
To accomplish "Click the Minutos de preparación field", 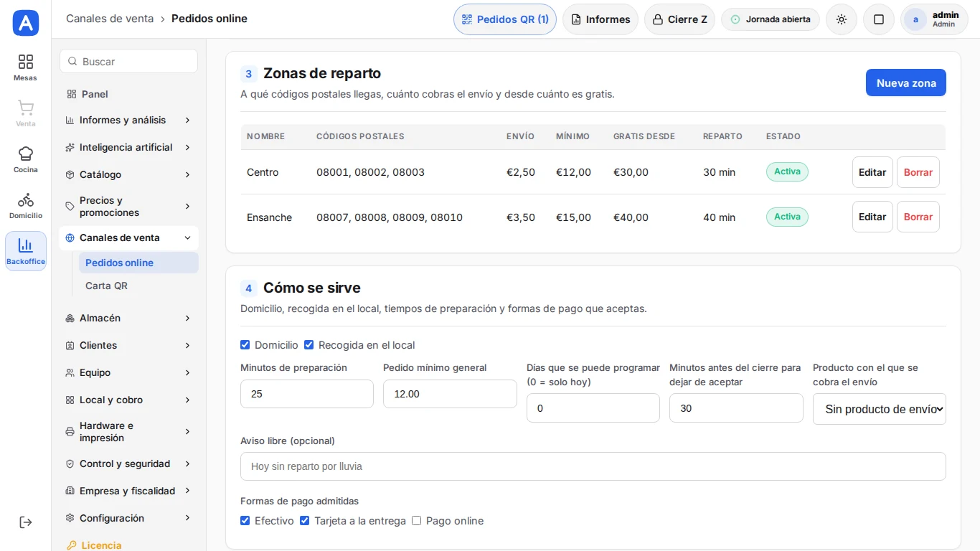I will (307, 394).
